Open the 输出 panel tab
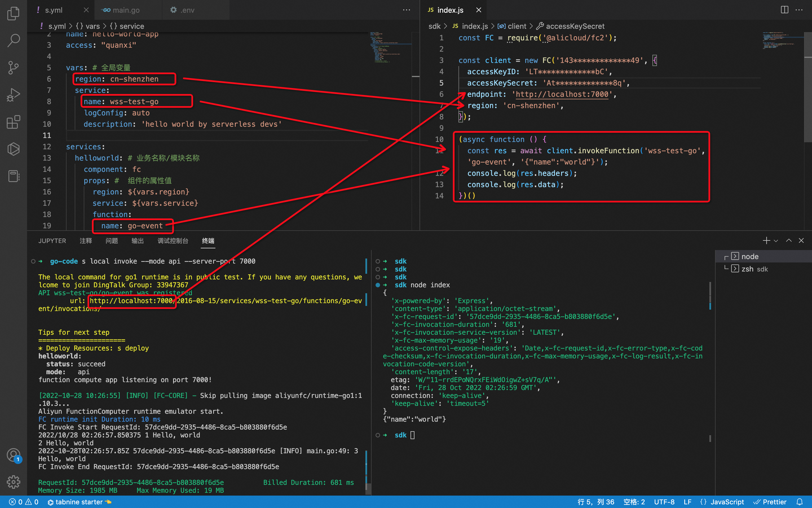 [138, 241]
